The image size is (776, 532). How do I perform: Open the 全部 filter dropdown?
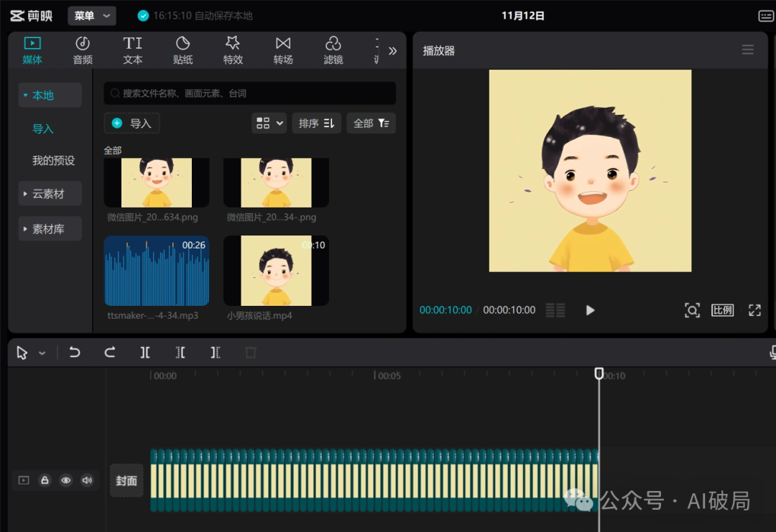pos(371,123)
